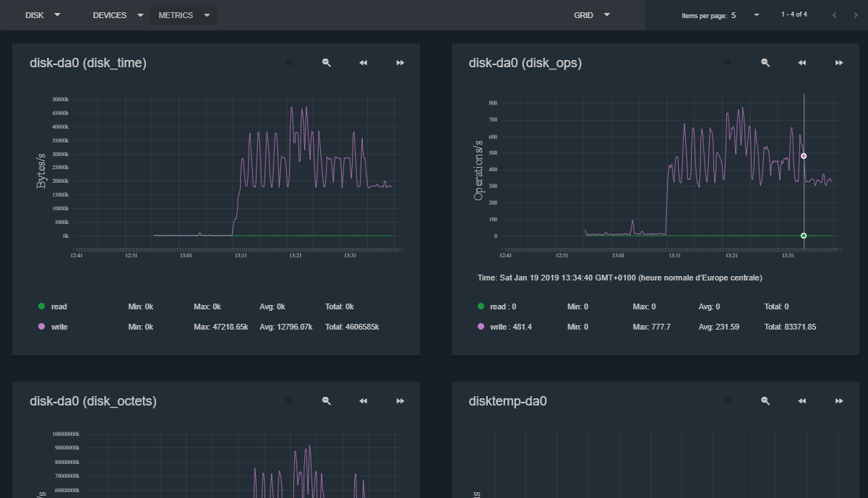Toggle write series in disk_ops legend

tap(503, 327)
